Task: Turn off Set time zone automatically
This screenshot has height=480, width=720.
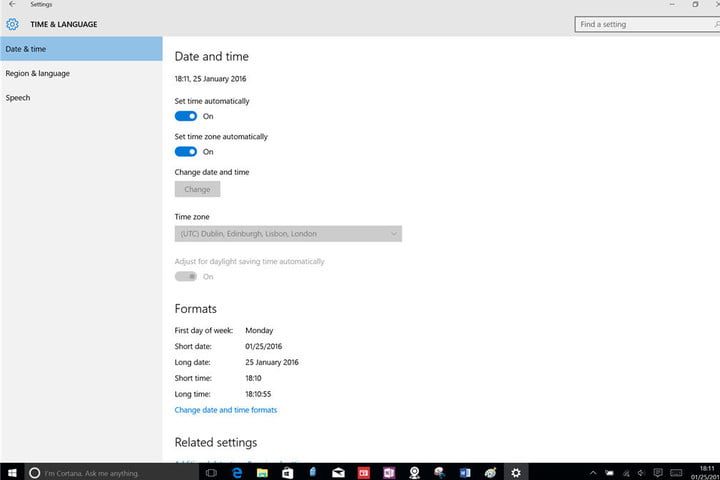Action: click(x=186, y=152)
